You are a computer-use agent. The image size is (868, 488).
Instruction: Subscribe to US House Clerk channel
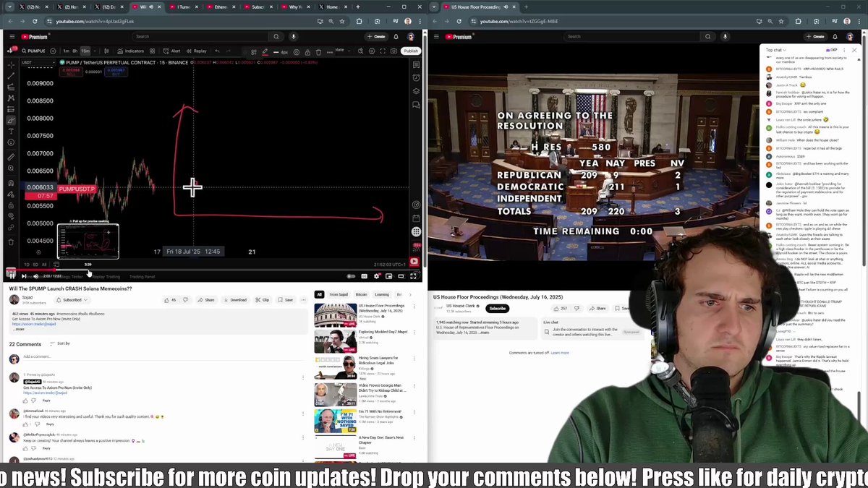(498, 308)
